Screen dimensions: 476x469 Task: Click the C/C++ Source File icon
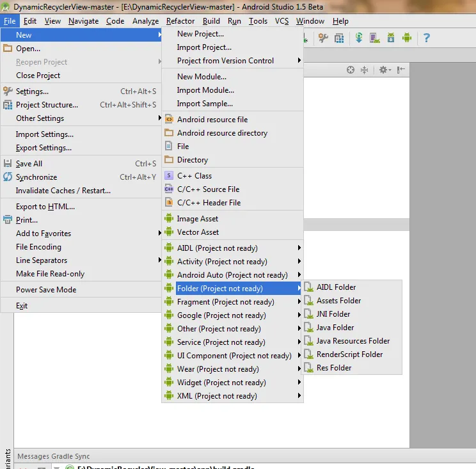169,189
